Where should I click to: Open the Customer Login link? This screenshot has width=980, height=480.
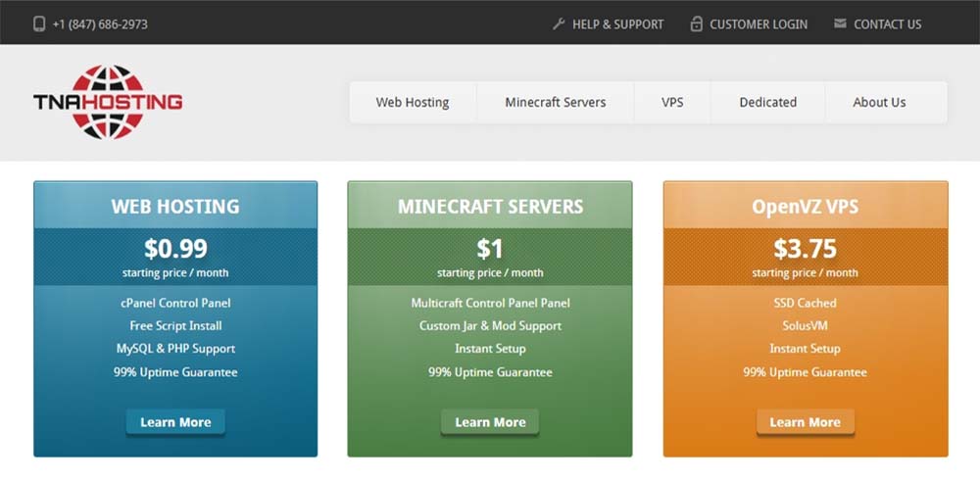(759, 24)
